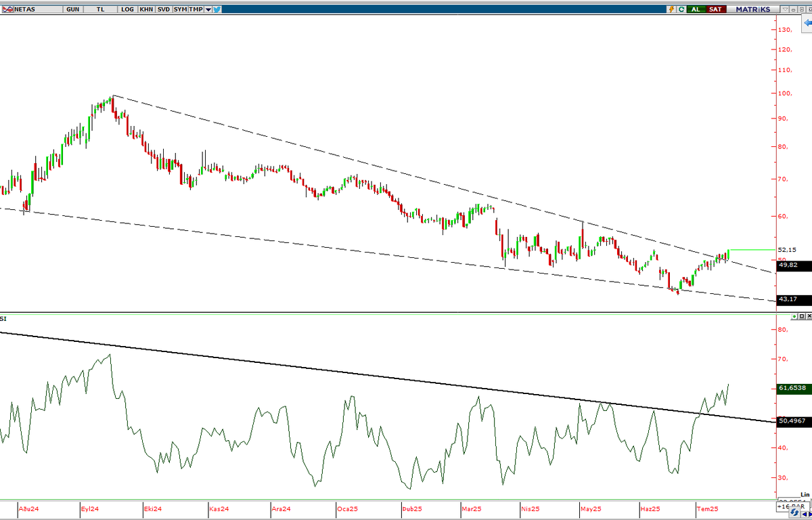
Task: Open the Twitter bird icon
Action: point(217,9)
